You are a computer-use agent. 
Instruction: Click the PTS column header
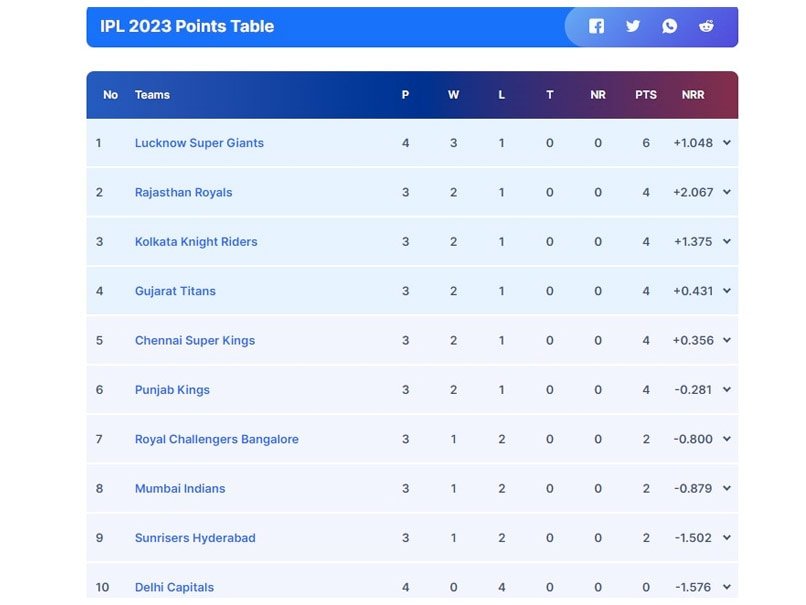(x=646, y=95)
